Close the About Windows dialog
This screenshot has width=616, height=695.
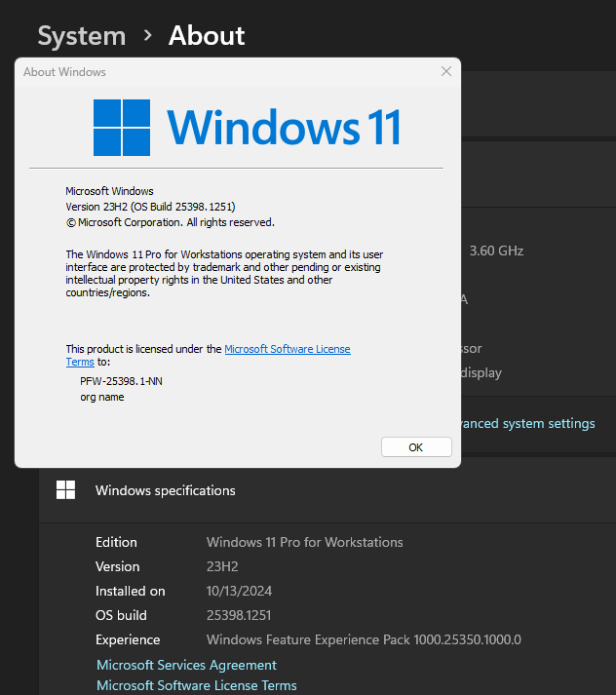(445, 71)
